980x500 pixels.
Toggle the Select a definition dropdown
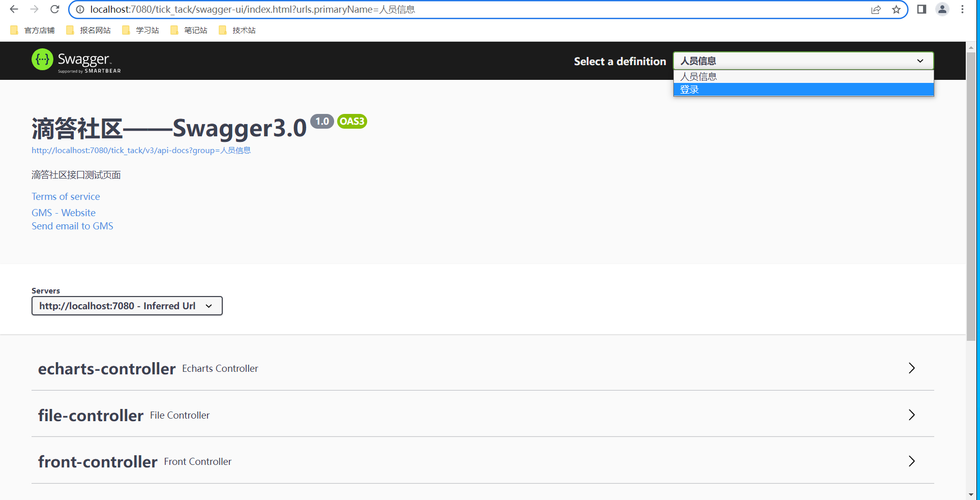[x=804, y=61]
